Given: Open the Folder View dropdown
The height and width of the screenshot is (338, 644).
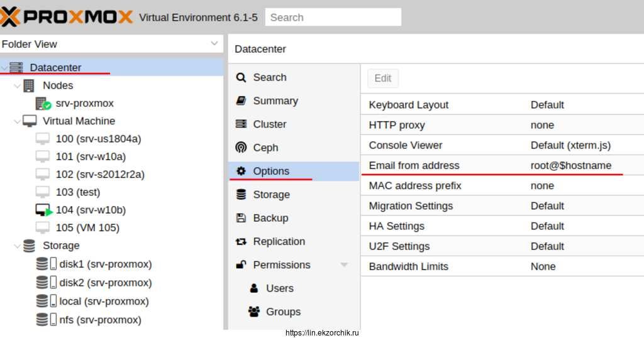Looking at the screenshot, I should pos(214,44).
